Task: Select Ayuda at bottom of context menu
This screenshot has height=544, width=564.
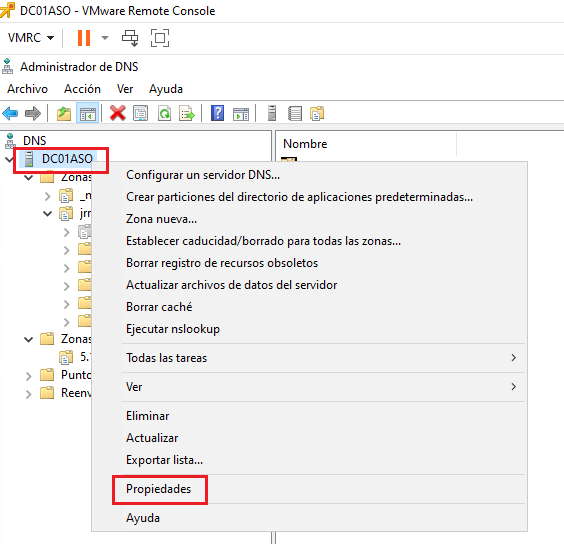Action: pyautogui.click(x=309, y=518)
